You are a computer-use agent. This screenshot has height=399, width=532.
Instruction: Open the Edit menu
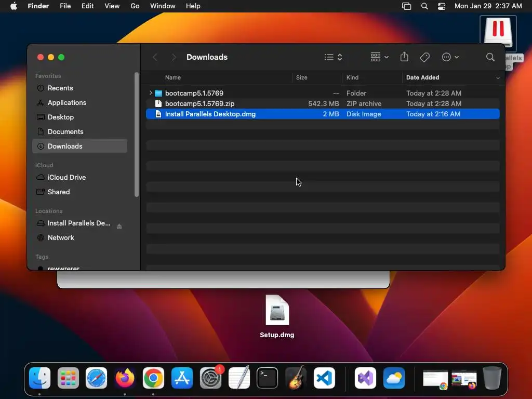point(87,6)
